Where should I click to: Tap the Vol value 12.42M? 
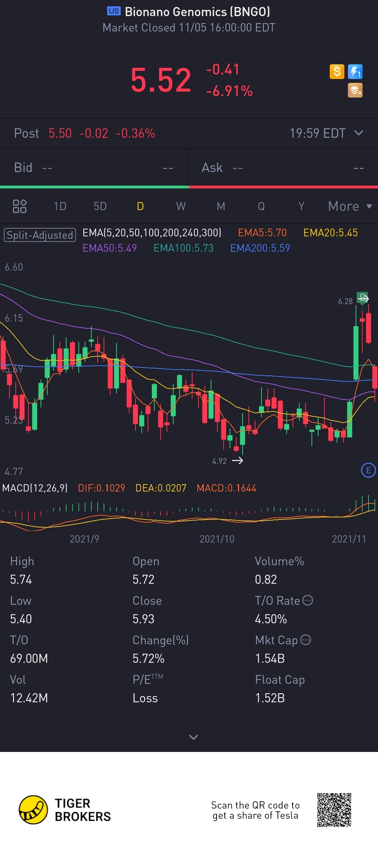click(x=29, y=698)
